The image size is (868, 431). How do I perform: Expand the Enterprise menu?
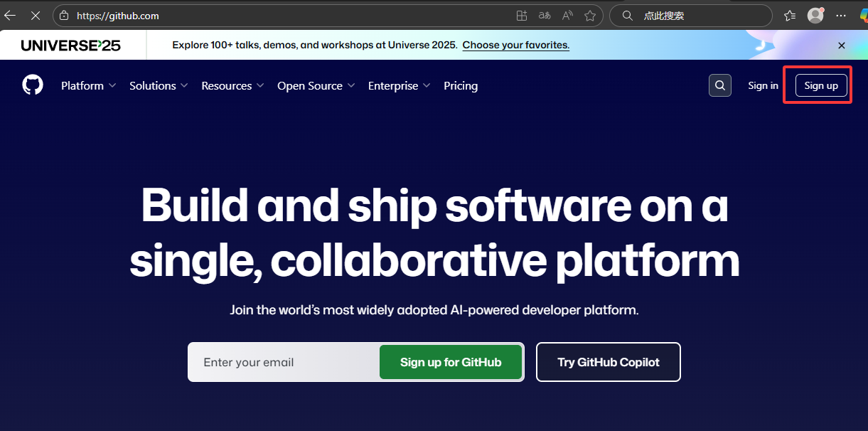click(399, 85)
